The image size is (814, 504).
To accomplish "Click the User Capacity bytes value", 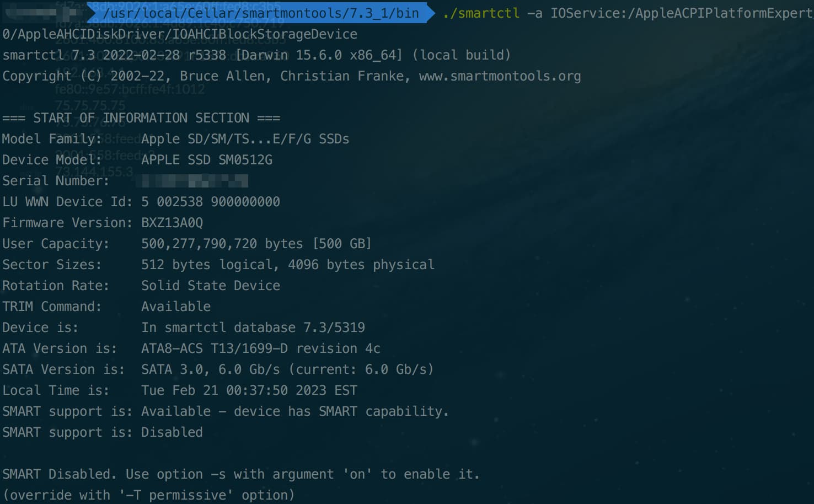I will pyautogui.click(x=222, y=244).
